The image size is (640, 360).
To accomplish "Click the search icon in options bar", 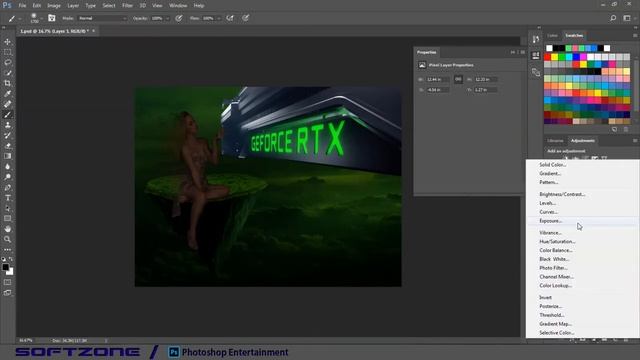I will point(613,18).
